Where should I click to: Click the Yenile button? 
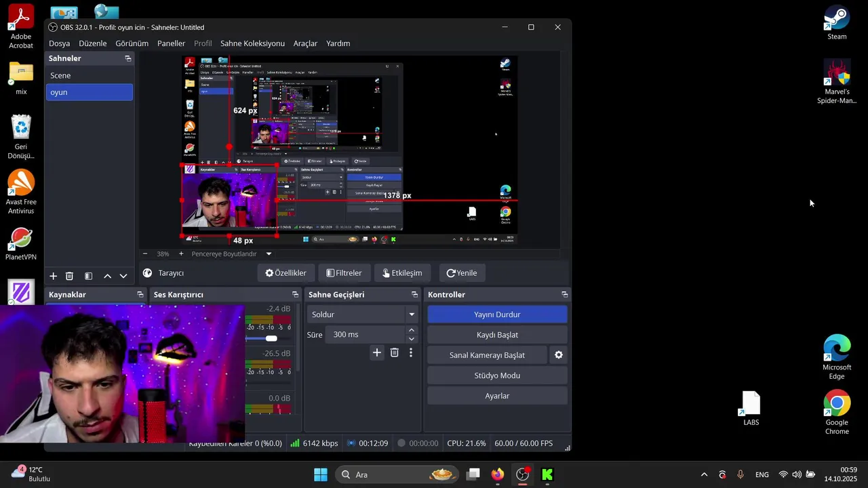tap(461, 273)
